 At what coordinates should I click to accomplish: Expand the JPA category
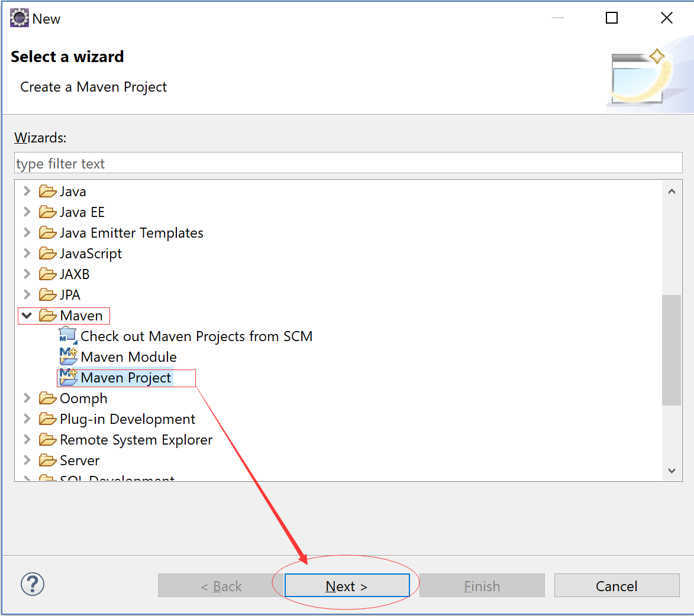27,294
